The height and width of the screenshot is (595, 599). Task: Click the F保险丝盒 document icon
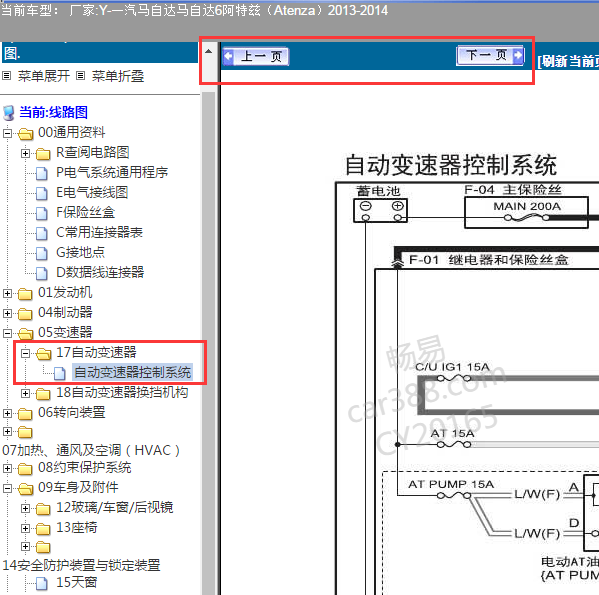[42, 213]
